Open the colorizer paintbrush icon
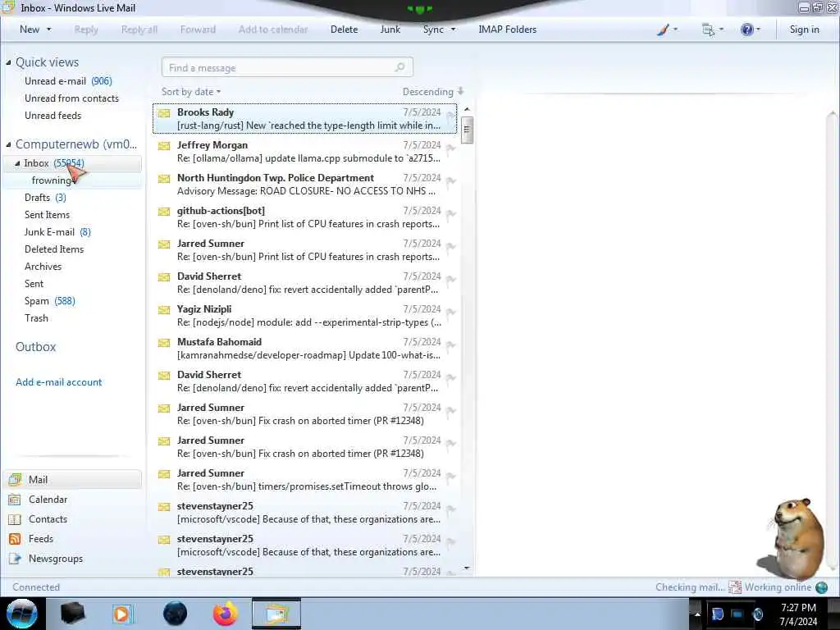This screenshot has width=840, height=630. coord(663,30)
